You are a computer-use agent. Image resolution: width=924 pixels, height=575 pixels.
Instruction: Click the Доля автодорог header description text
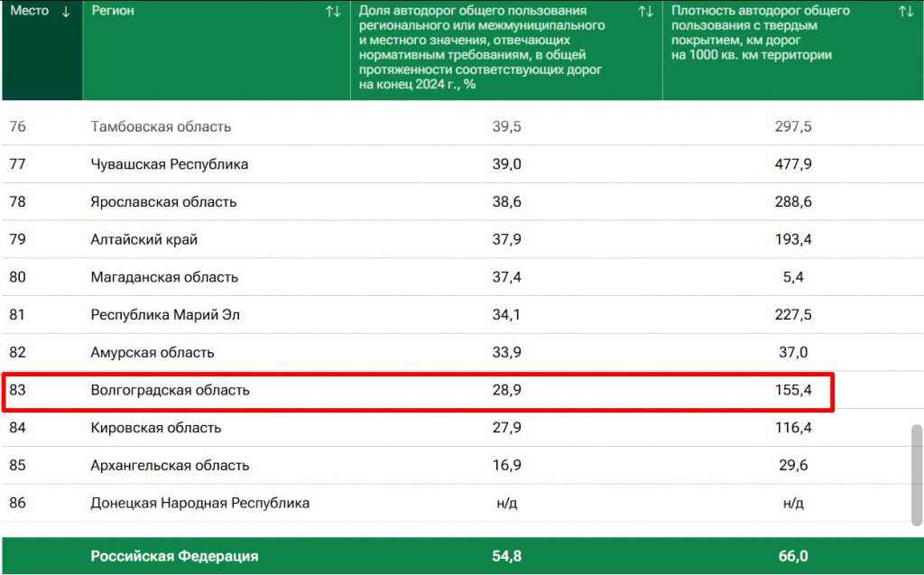tap(483, 48)
